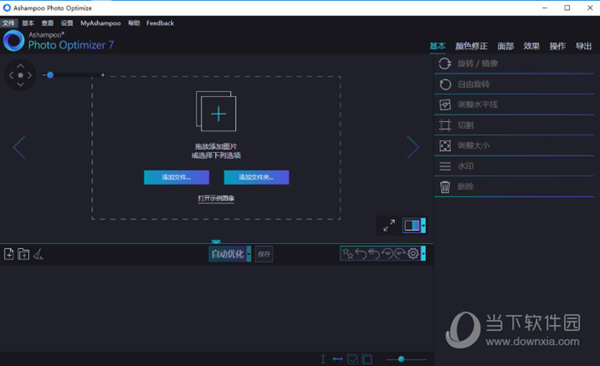Select the 基本 tab in right panel
Screen dimensions: 600x366
(437, 46)
